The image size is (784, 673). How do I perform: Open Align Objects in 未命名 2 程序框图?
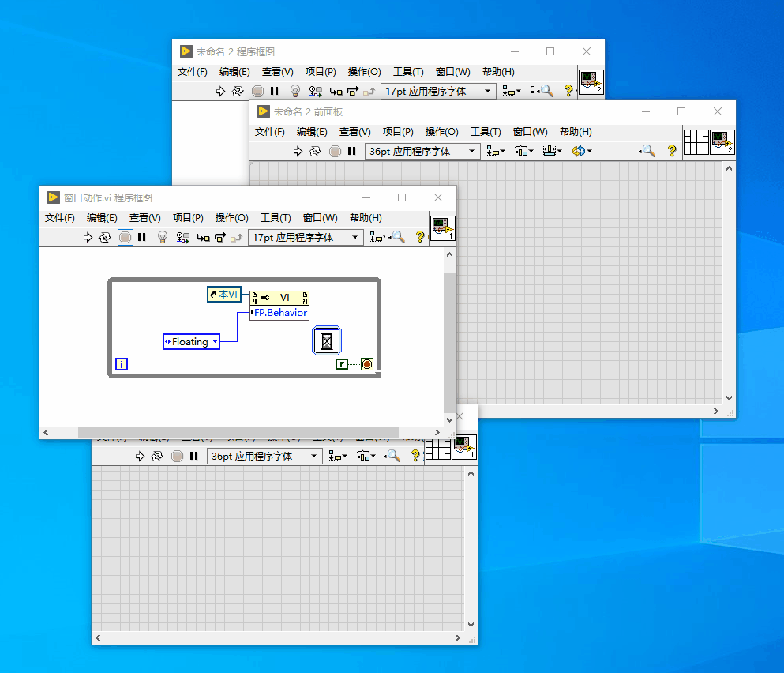click(x=511, y=91)
